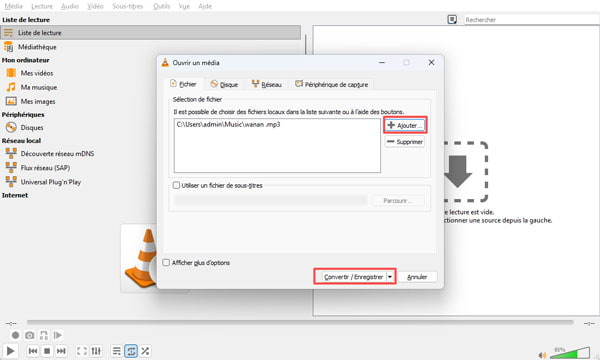Open Convertir / Enregistrer dropdown arrow
This screenshot has width=600, height=360.
coord(390,277)
